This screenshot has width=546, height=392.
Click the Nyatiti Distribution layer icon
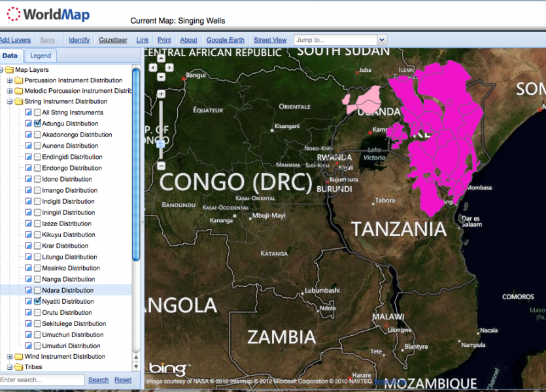29,302
